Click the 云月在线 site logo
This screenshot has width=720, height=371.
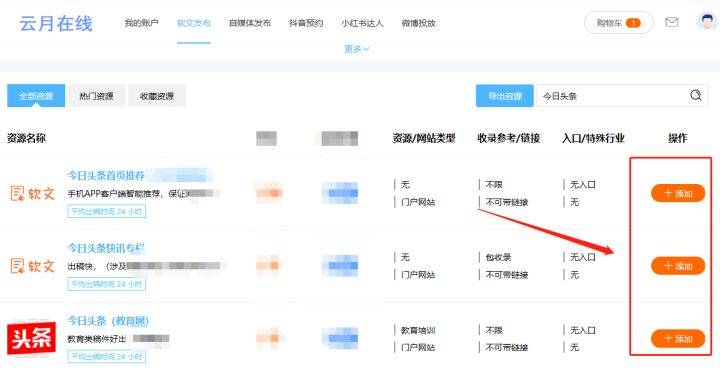[x=56, y=23]
